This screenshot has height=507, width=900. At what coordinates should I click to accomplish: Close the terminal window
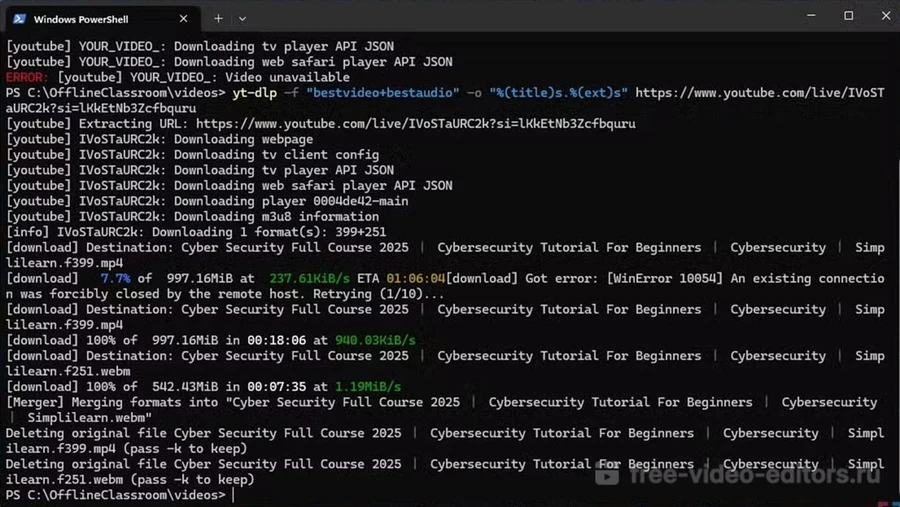click(884, 16)
